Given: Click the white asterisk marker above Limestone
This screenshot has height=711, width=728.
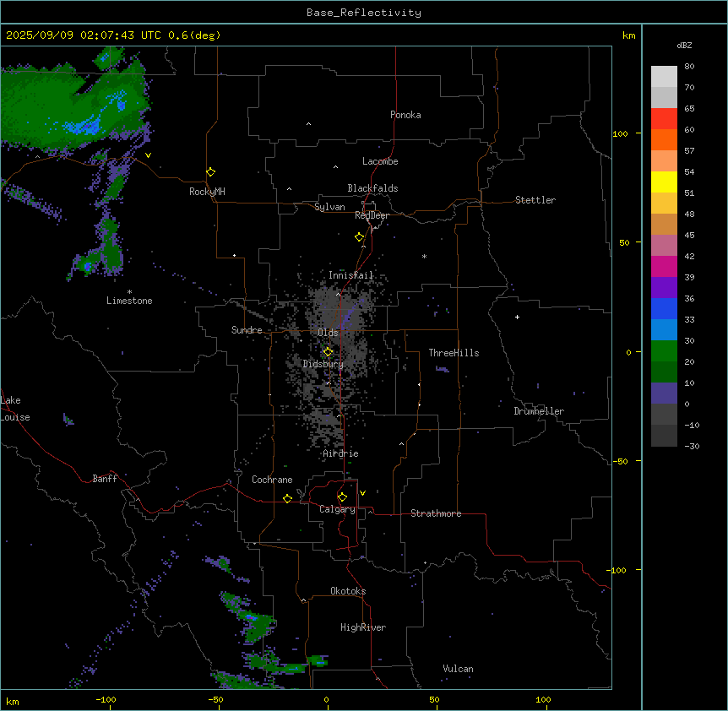Looking at the screenshot, I should 129,292.
